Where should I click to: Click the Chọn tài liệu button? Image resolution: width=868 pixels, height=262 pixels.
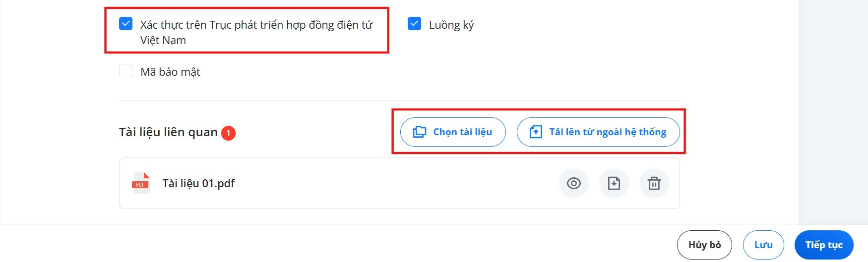[x=453, y=132]
